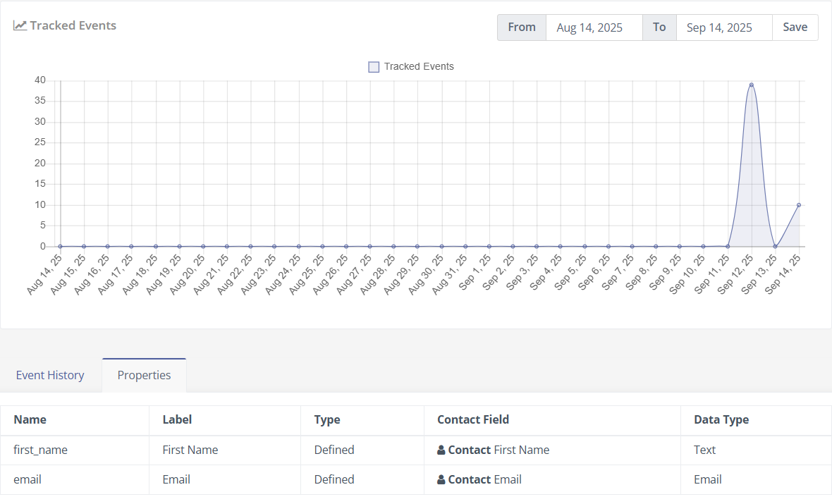
Task: Toggle the Tracked Events legend box
Action: point(374,67)
